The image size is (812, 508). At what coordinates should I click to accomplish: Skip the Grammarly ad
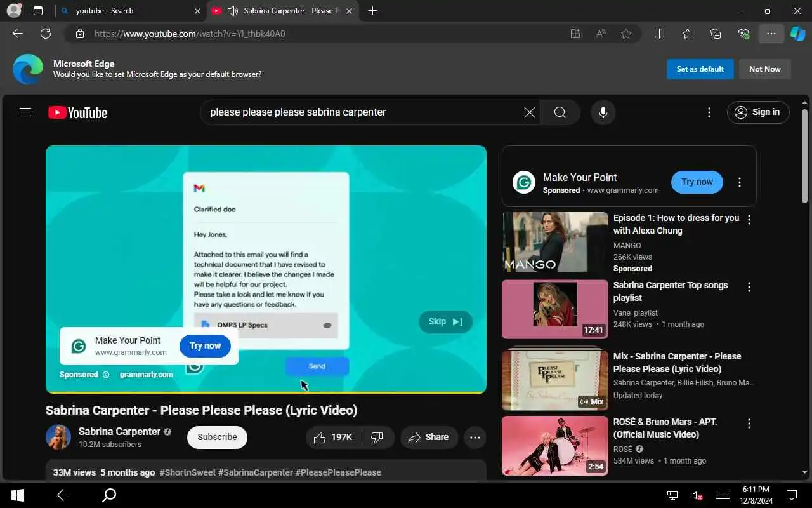tap(445, 322)
